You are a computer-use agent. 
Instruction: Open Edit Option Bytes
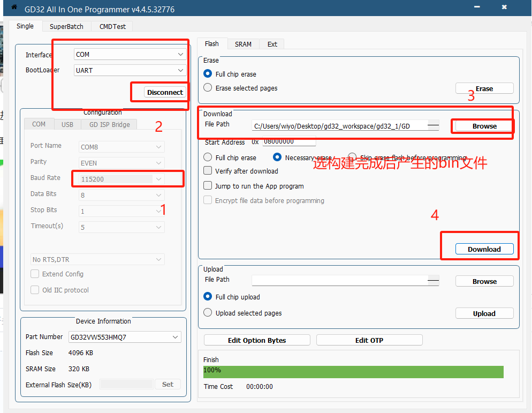(x=257, y=340)
